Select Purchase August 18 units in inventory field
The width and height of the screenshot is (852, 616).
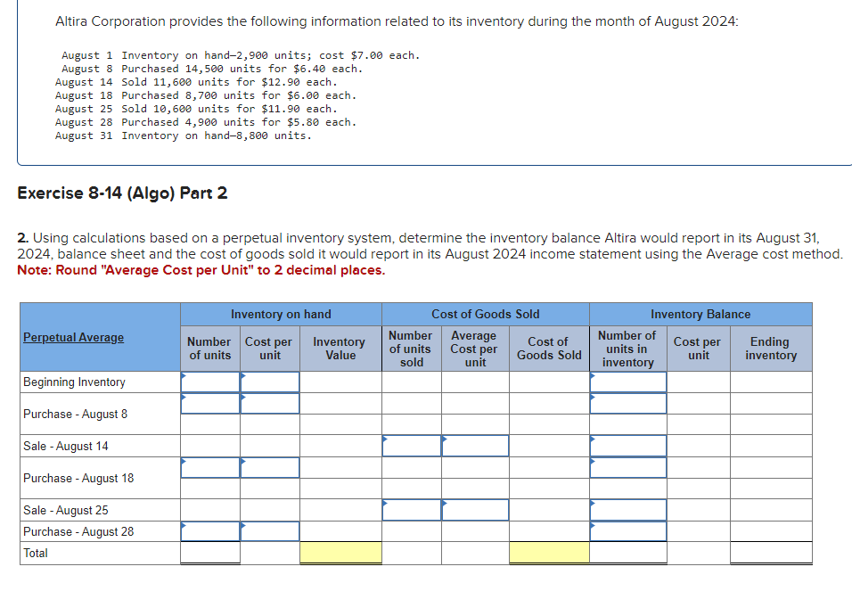point(628,468)
